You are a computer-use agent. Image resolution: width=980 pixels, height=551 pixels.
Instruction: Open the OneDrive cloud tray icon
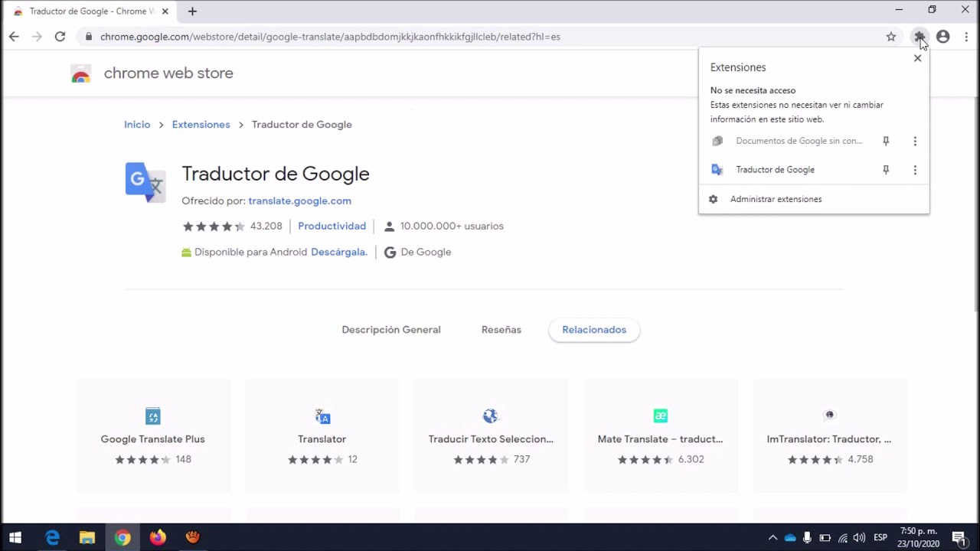coord(790,538)
